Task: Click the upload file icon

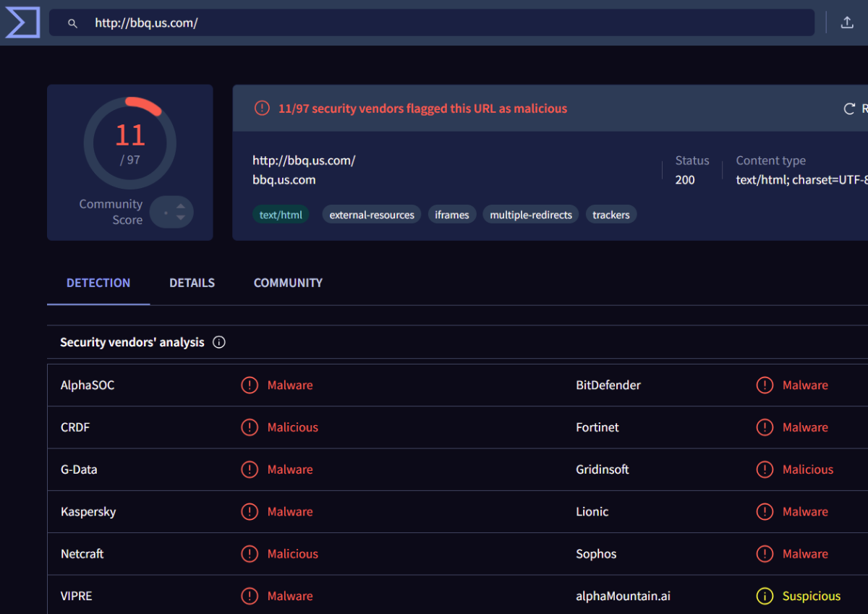Action: pos(847,22)
